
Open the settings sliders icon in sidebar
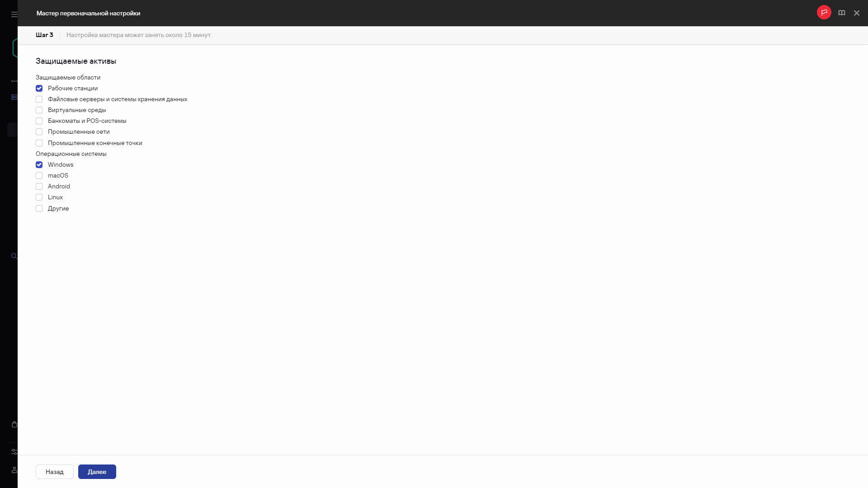[x=14, y=452]
